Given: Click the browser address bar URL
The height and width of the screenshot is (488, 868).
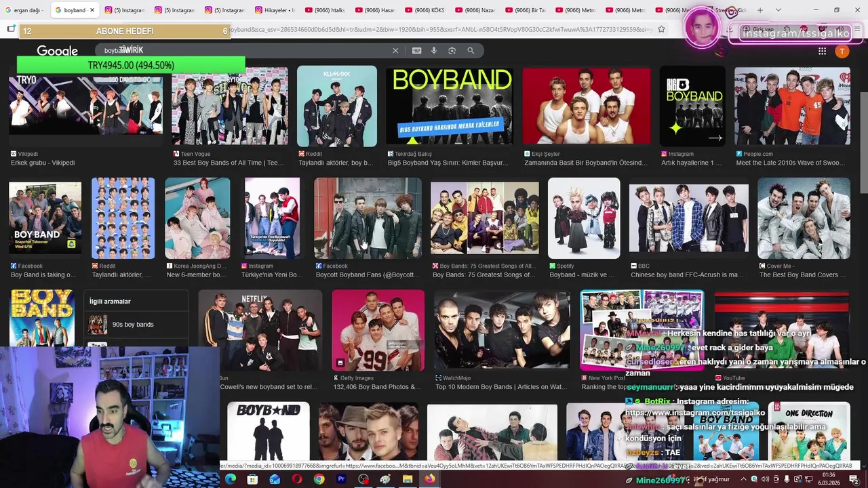Looking at the screenshot, I should [x=441, y=29].
